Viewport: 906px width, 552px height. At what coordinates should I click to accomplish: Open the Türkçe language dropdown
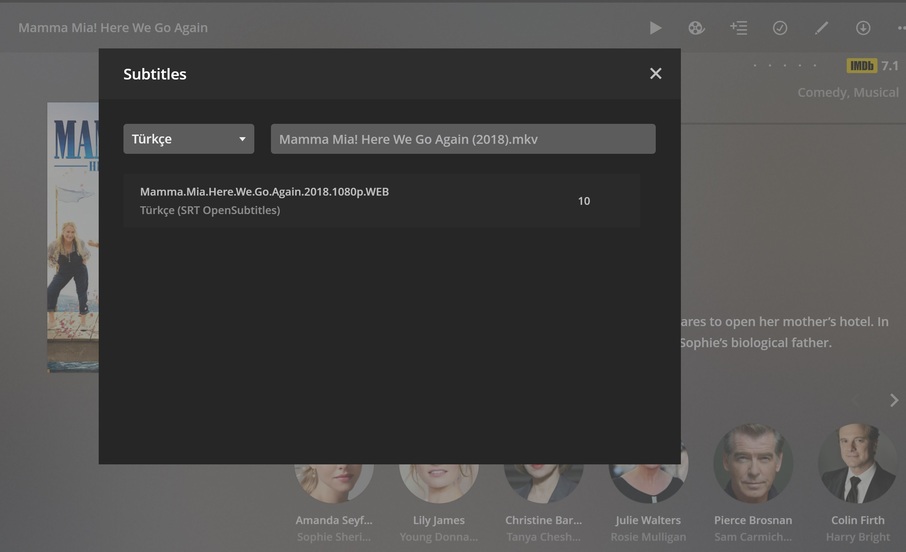pyautogui.click(x=188, y=139)
